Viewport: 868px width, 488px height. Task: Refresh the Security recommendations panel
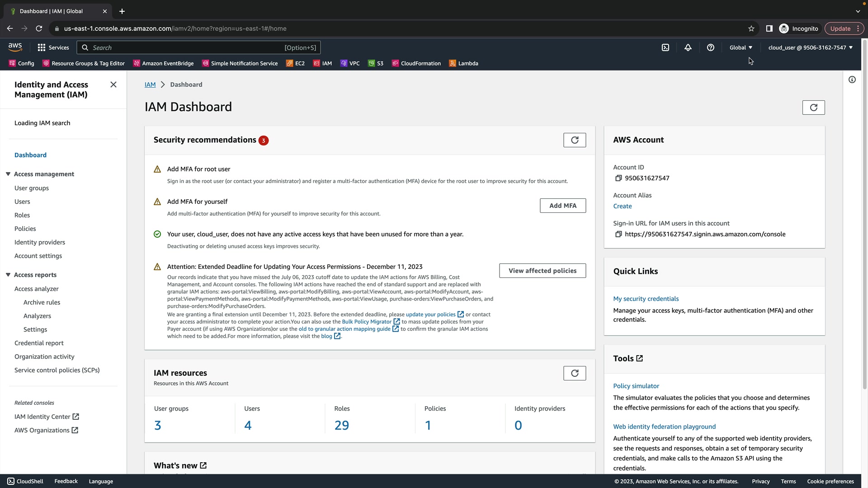pos(575,140)
